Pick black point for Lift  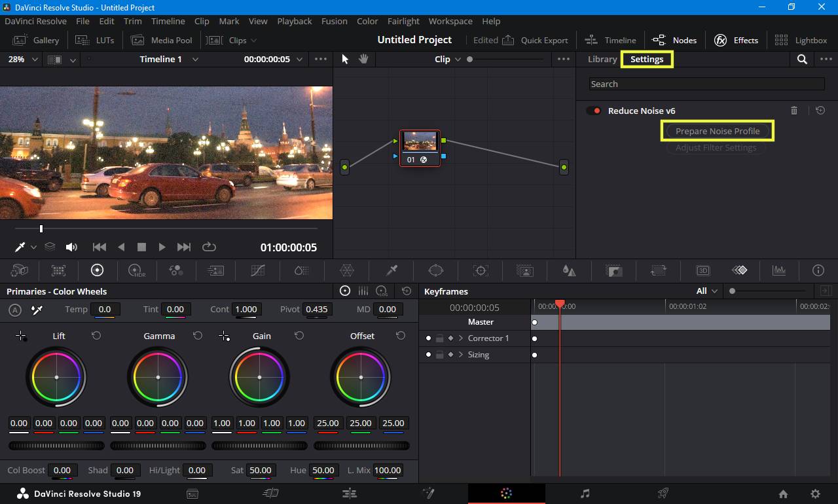point(21,336)
